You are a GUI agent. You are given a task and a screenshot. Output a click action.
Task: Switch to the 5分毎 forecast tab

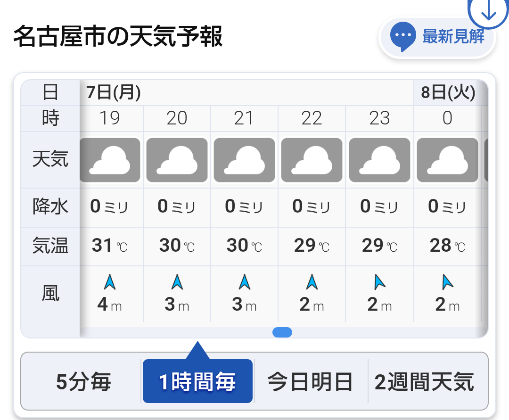point(83,381)
